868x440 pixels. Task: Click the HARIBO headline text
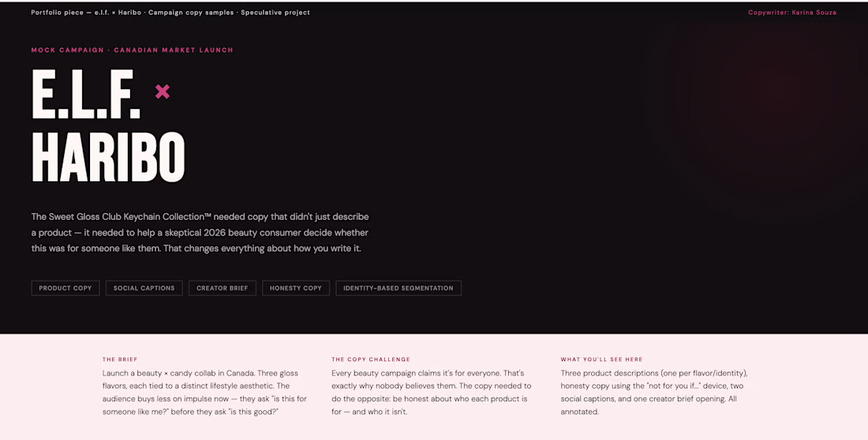pos(108,157)
